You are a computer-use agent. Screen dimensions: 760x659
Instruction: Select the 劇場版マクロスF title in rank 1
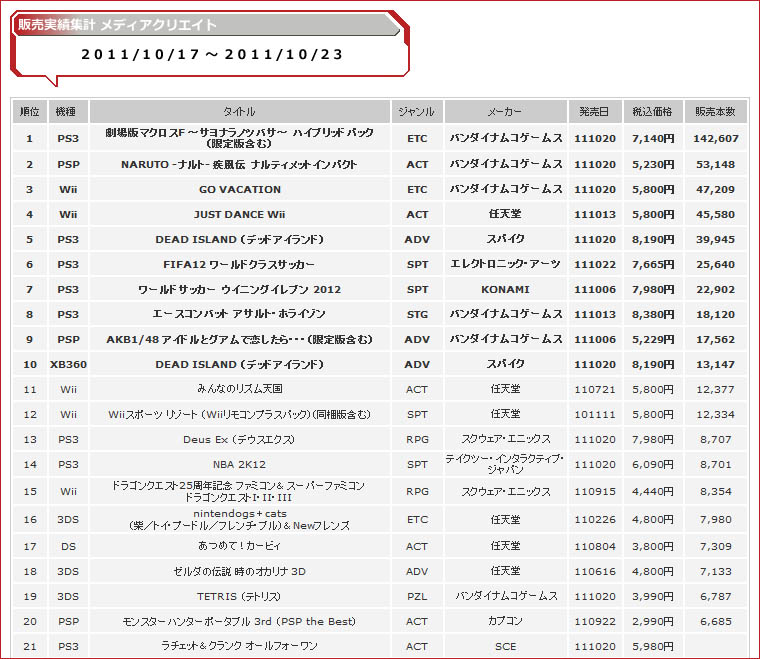point(239,138)
